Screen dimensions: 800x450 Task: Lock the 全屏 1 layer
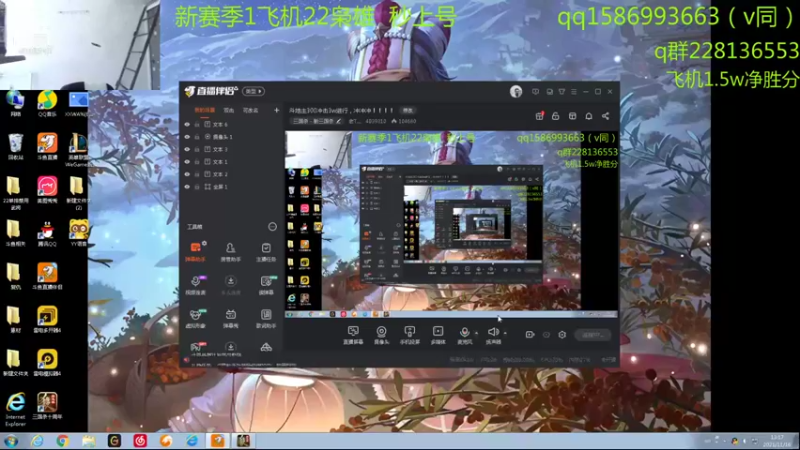[x=197, y=187]
